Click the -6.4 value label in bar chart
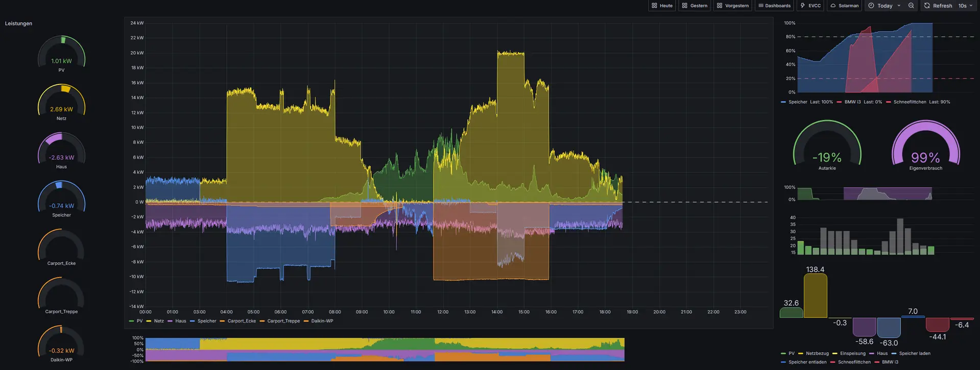This screenshot has width=980, height=370. tap(962, 325)
